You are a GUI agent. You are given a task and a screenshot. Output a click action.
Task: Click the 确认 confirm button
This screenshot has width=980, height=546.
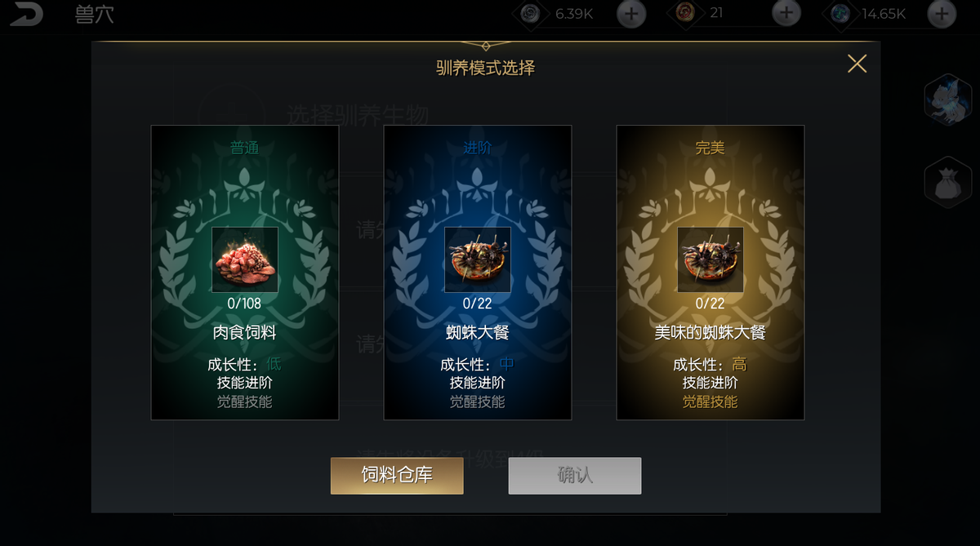(x=575, y=476)
